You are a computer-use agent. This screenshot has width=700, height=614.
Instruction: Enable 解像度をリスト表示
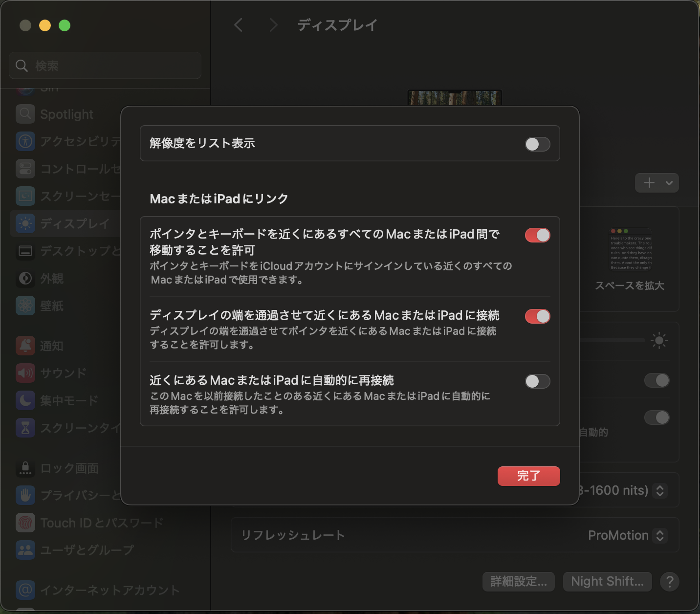coord(537,144)
